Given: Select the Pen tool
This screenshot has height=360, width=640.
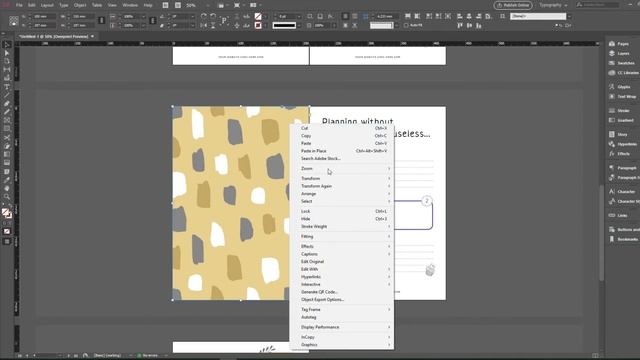Looking at the screenshot, I should (7, 104).
